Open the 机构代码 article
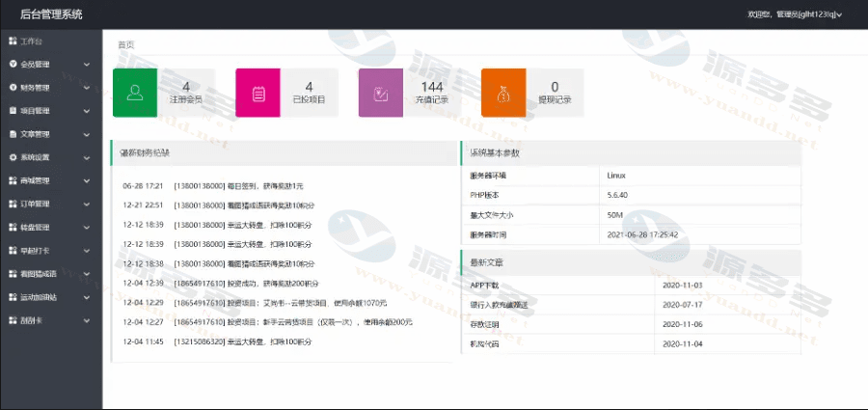Viewport: 868px width, 410px height. tap(484, 344)
